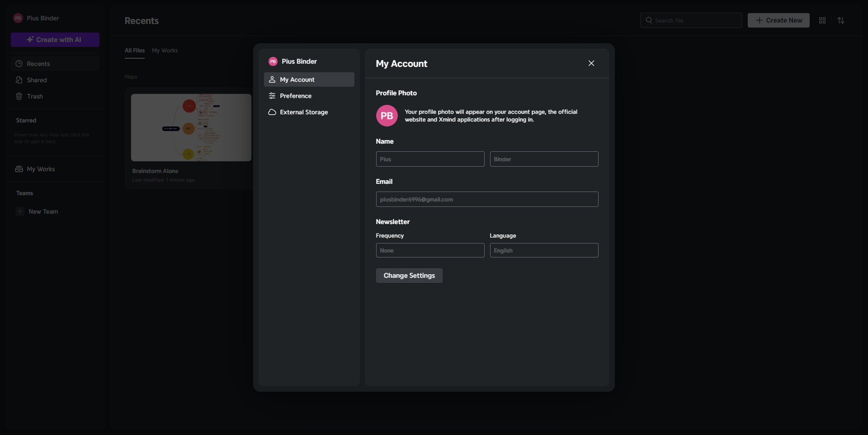Select My Account in settings sidebar
The width and height of the screenshot is (868, 435).
point(297,80)
